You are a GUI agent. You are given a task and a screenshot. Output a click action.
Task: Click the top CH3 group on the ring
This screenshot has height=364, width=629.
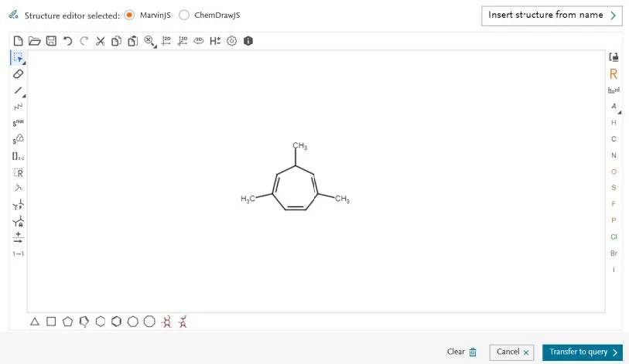pyautogui.click(x=299, y=146)
